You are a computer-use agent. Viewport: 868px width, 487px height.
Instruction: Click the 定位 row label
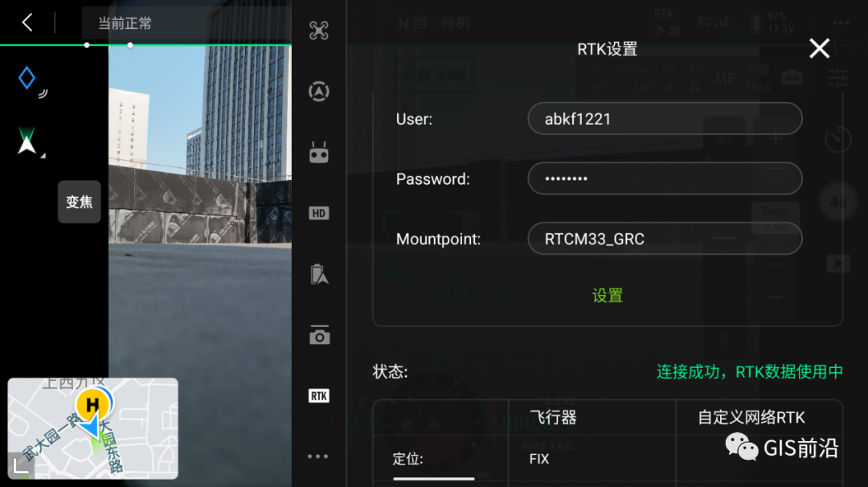(407, 459)
